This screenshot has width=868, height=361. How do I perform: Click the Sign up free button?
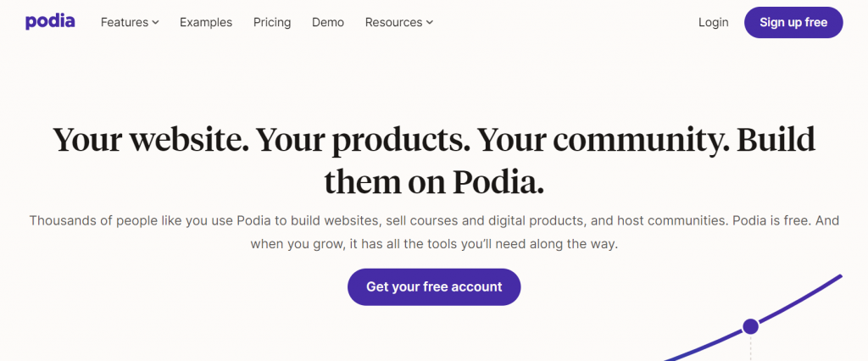pos(793,23)
